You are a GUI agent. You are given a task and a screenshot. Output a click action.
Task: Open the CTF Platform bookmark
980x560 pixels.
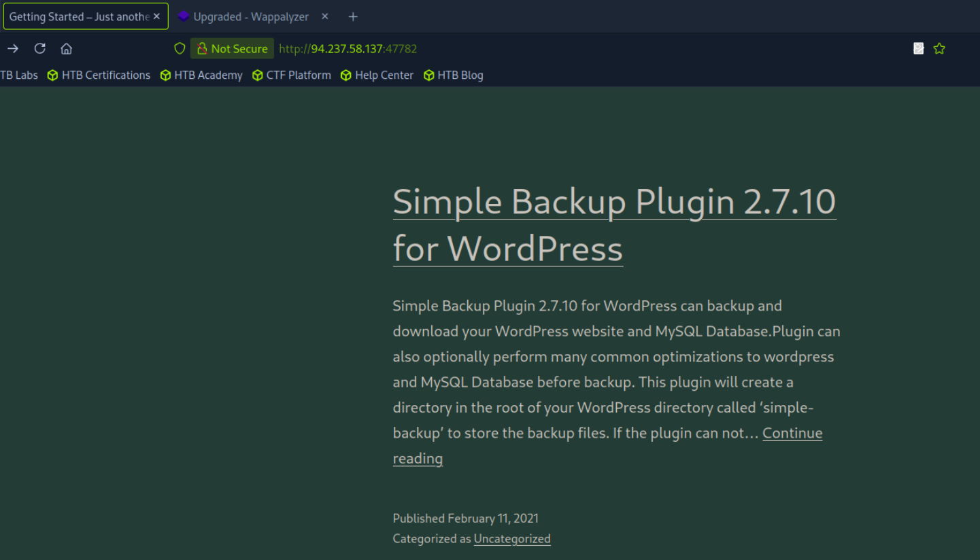(292, 75)
